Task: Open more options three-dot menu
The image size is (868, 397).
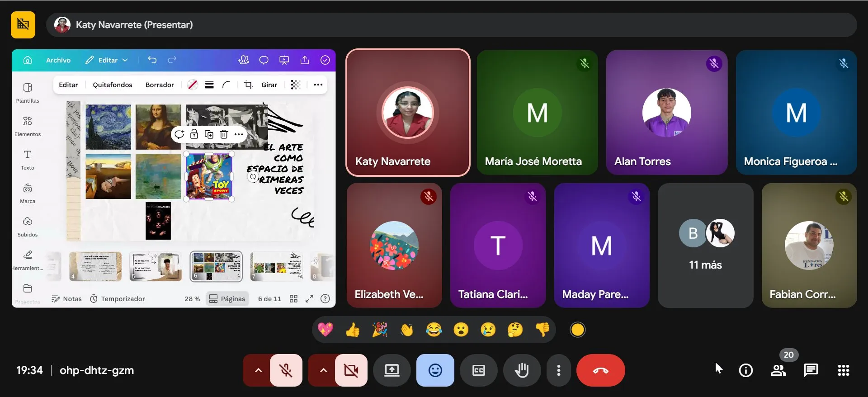Action: (559, 370)
